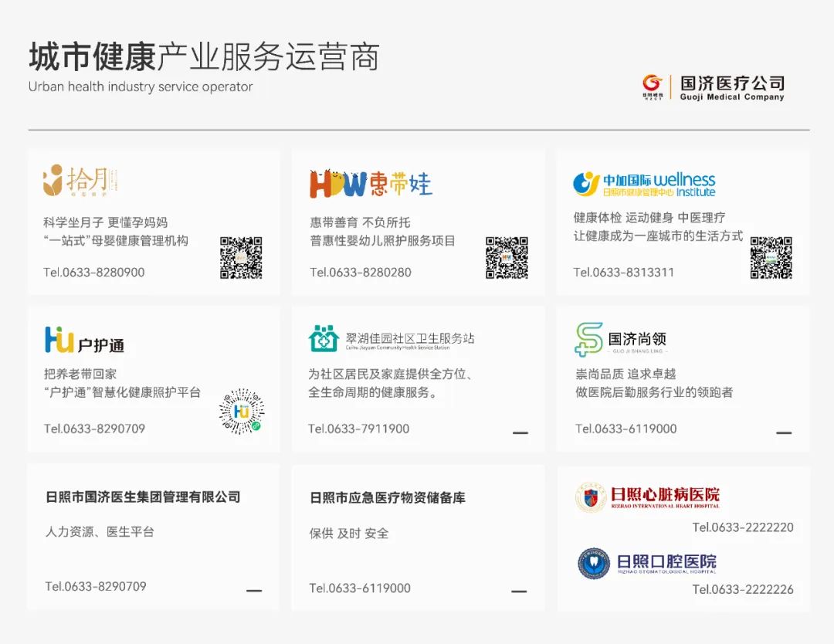834x644 pixels.
Task: Open the 户护通 mini-program code
Action: click(x=242, y=411)
